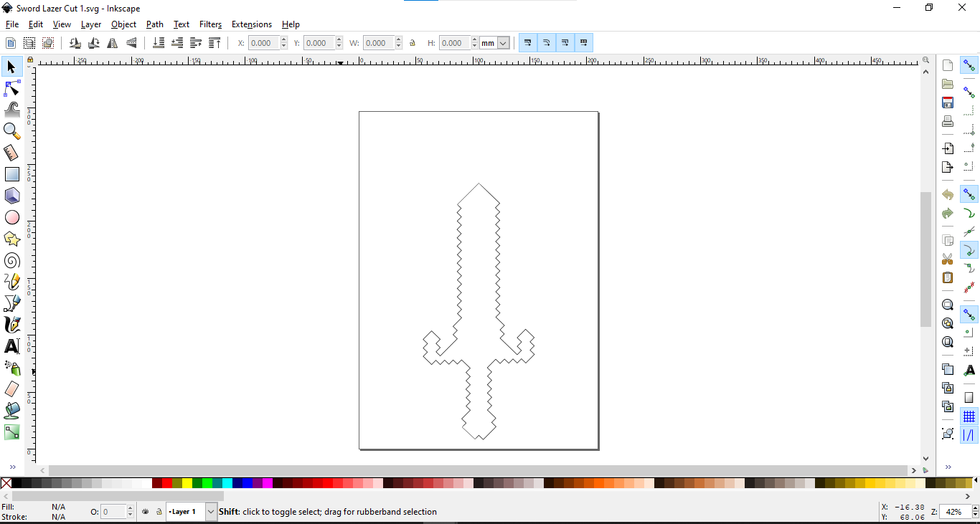Toggle move gradients with object
980x524 pixels.
coord(565,43)
